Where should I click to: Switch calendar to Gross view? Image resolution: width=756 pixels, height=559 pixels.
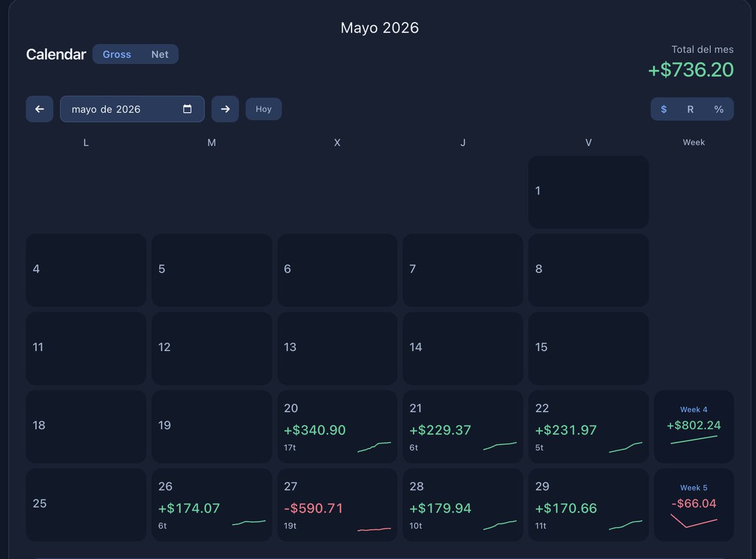(x=117, y=54)
